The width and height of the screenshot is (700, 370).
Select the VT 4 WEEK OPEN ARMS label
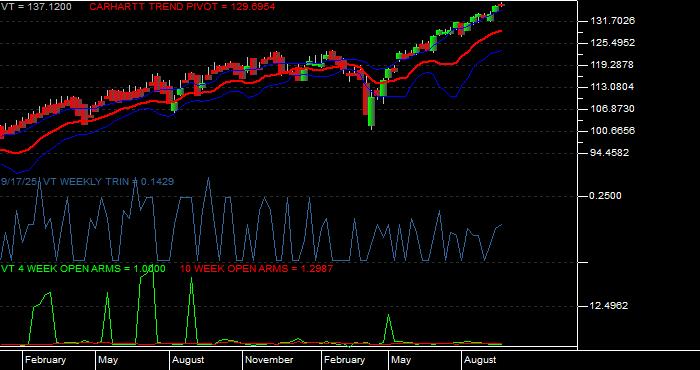tap(83, 268)
